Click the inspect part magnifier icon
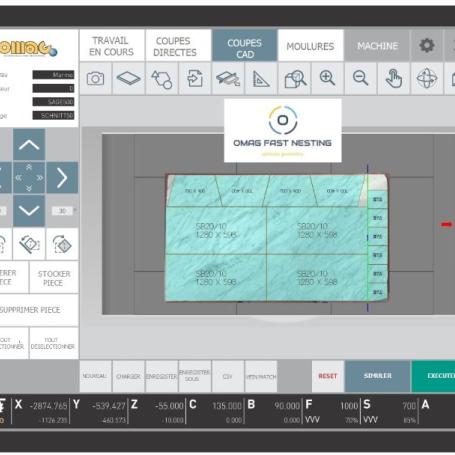This screenshot has height=455, width=455. pyautogui.click(x=294, y=79)
